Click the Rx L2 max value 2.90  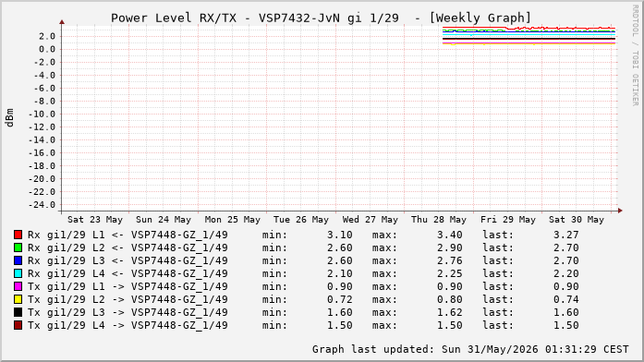[450, 247]
